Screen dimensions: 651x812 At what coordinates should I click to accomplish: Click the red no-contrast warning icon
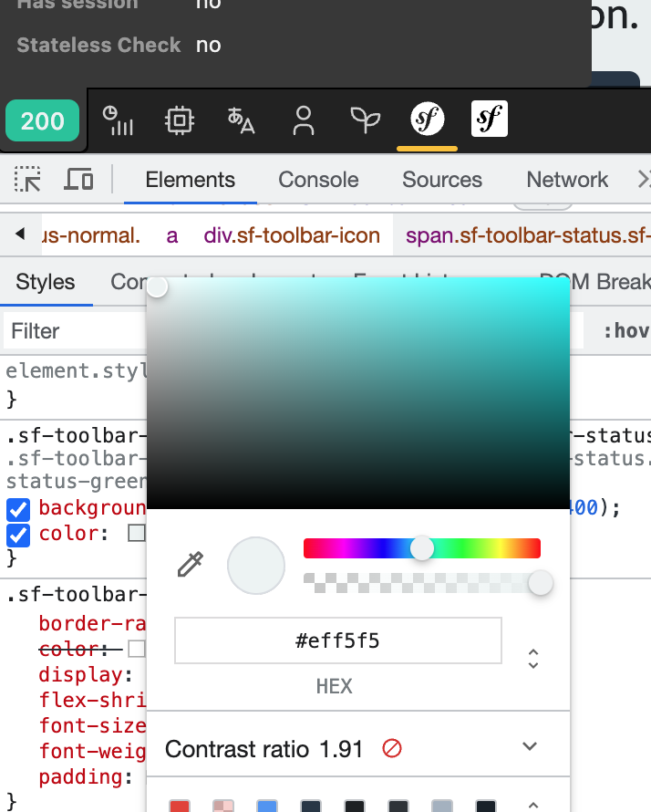point(392,749)
